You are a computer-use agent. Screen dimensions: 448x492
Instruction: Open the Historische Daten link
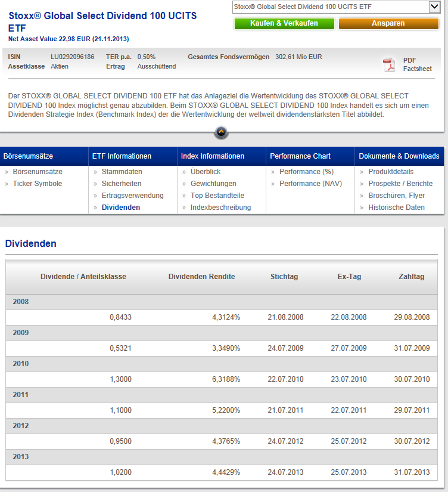(397, 208)
